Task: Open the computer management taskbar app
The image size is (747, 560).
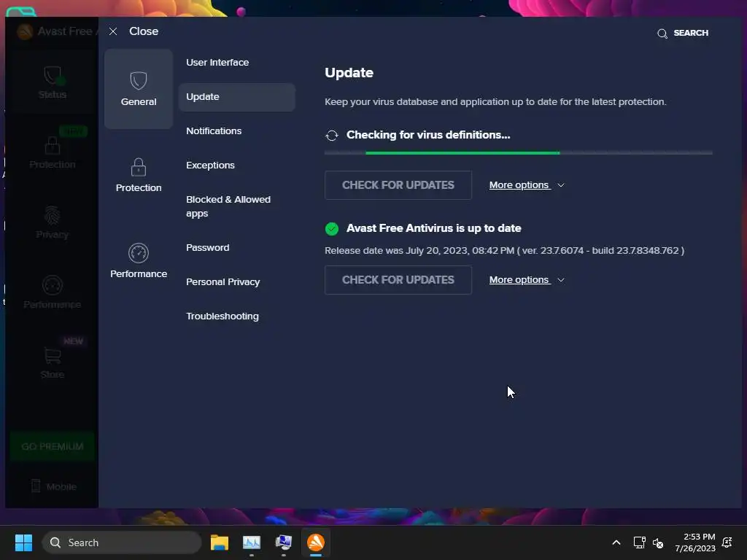Action: [284, 542]
